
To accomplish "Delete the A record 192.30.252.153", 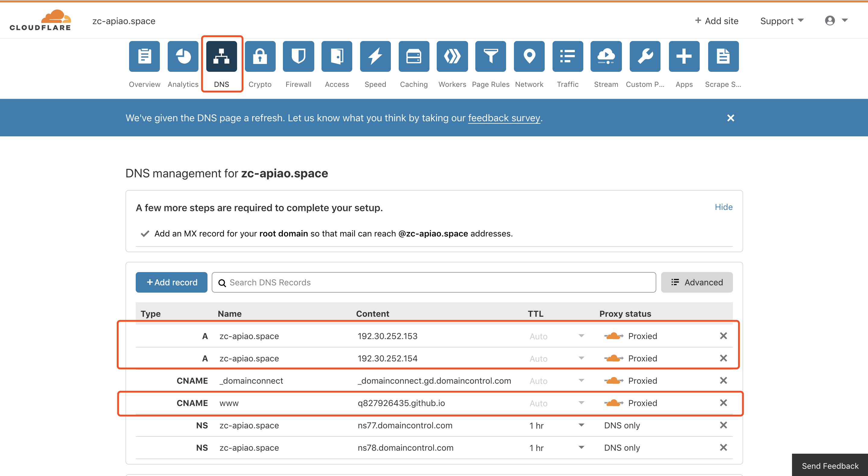I will tap(723, 336).
